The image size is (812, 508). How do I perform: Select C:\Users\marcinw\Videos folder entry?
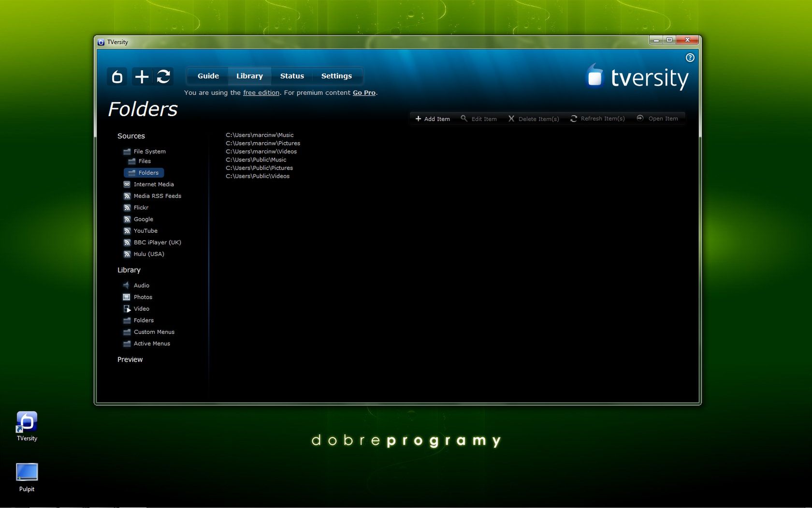[x=261, y=151]
